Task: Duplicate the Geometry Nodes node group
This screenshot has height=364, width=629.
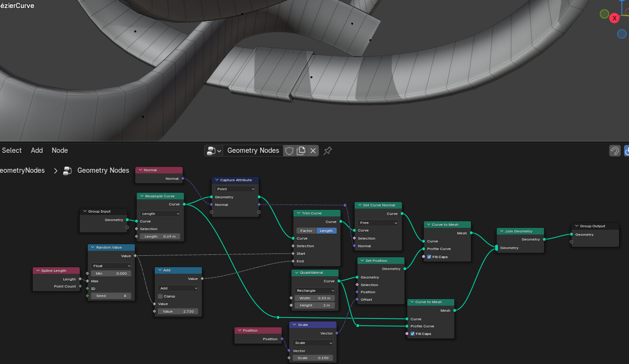Action: coord(301,150)
